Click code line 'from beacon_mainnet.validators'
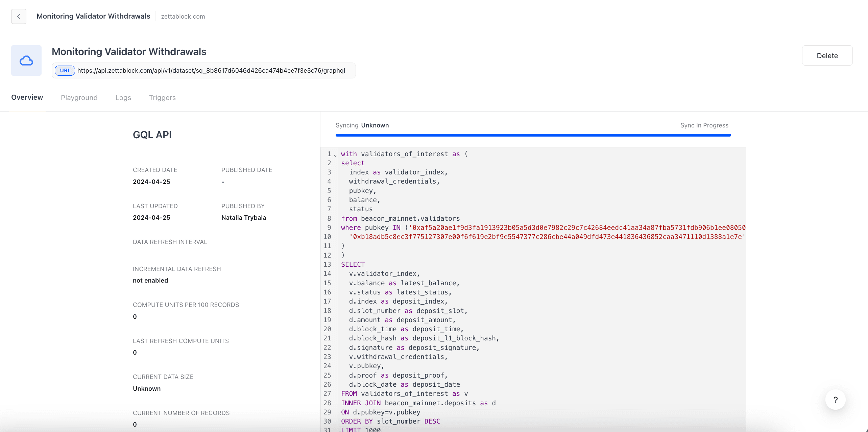This screenshot has height=432, width=868. pyautogui.click(x=401, y=219)
